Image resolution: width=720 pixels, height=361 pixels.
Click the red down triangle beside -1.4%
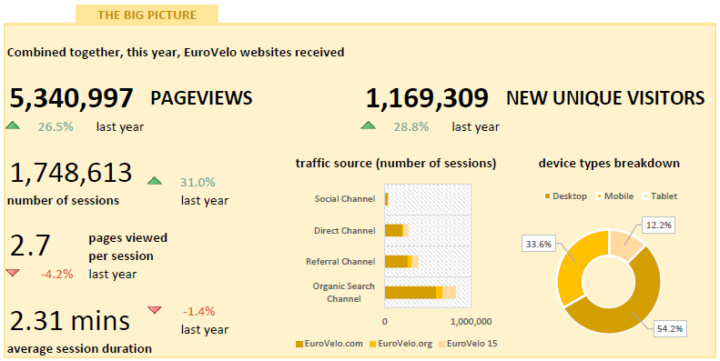[x=155, y=310]
